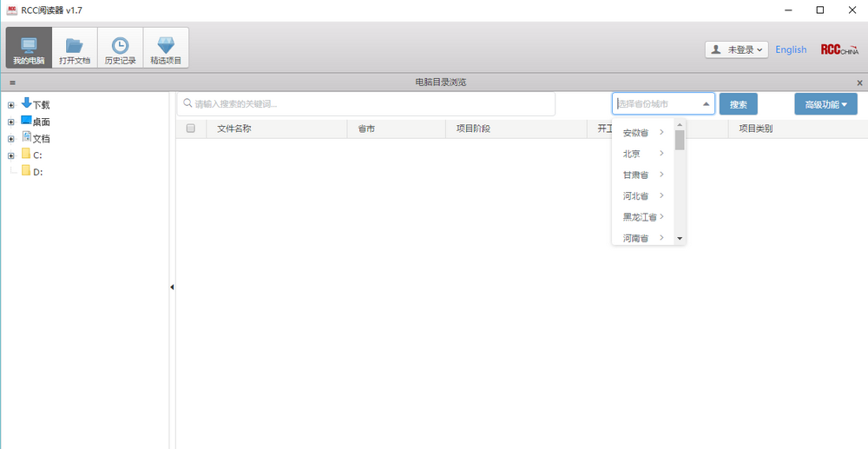Viewport: 868px width, 449px height.
Task: Open the 我的电脑 toolbar icon
Action: [x=29, y=48]
